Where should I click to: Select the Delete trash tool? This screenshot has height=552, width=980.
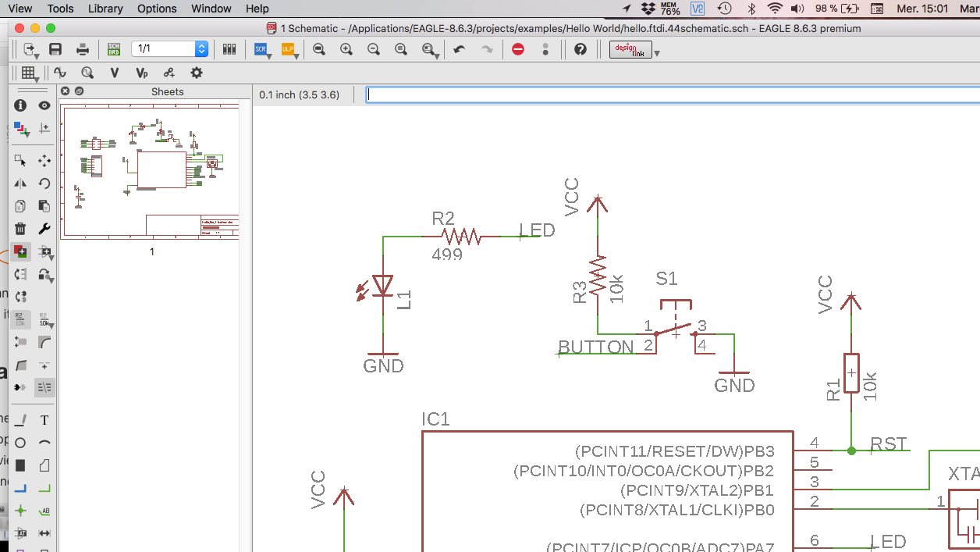[21, 229]
